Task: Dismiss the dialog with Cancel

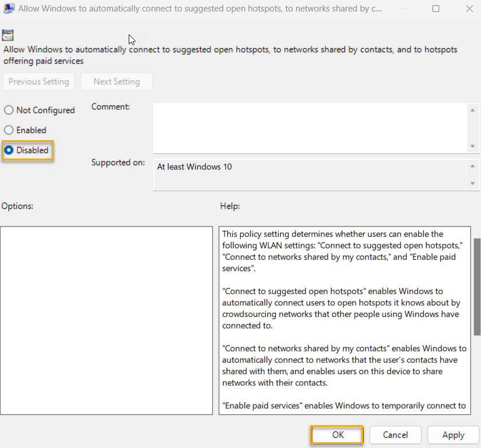Action: pyautogui.click(x=395, y=435)
